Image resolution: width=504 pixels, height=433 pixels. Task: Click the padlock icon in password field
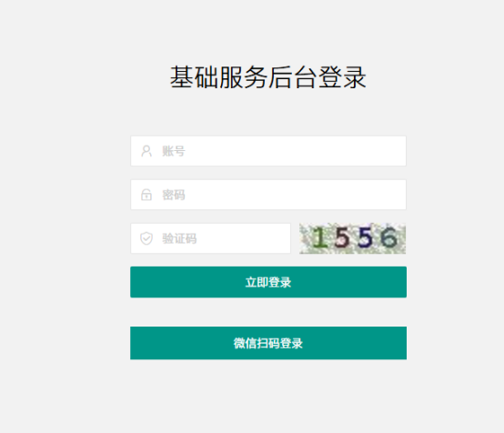click(146, 195)
